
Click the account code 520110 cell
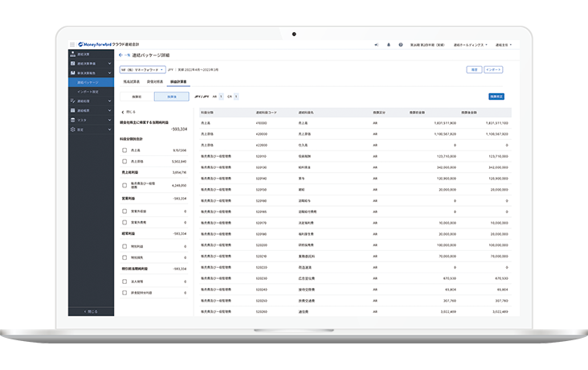pos(261,156)
